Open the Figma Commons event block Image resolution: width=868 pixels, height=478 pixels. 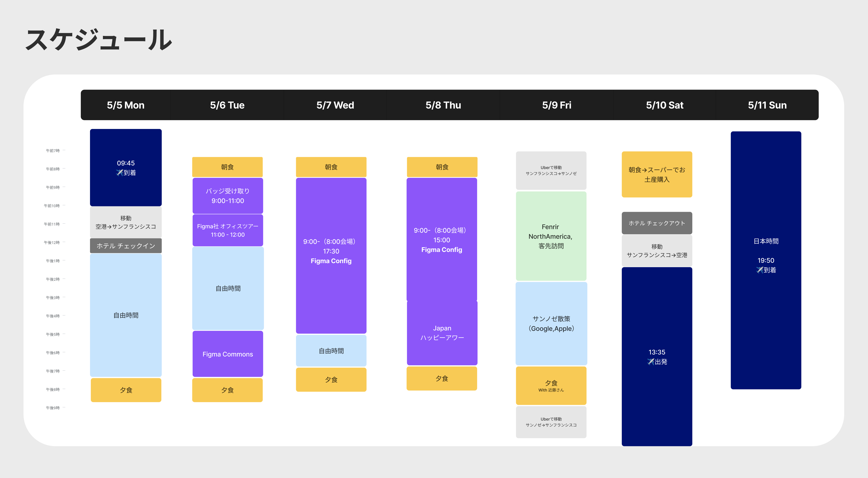(228, 354)
